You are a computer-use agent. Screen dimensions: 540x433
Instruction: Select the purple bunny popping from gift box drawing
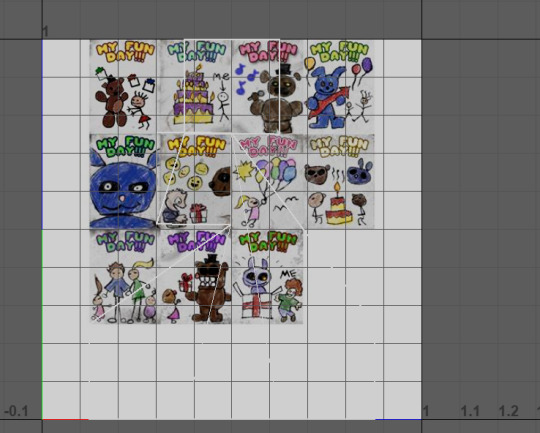pyautogui.click(x=268, y=277)
